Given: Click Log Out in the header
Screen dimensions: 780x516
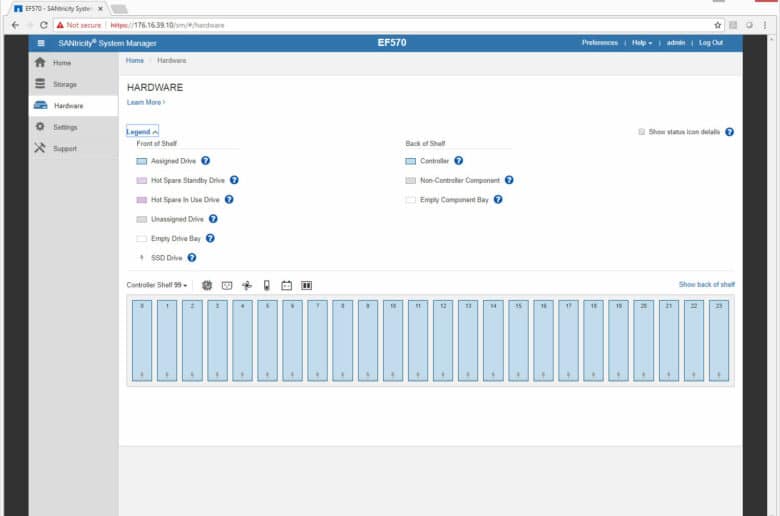Looking at the screenshot, I should pos(711,43).
